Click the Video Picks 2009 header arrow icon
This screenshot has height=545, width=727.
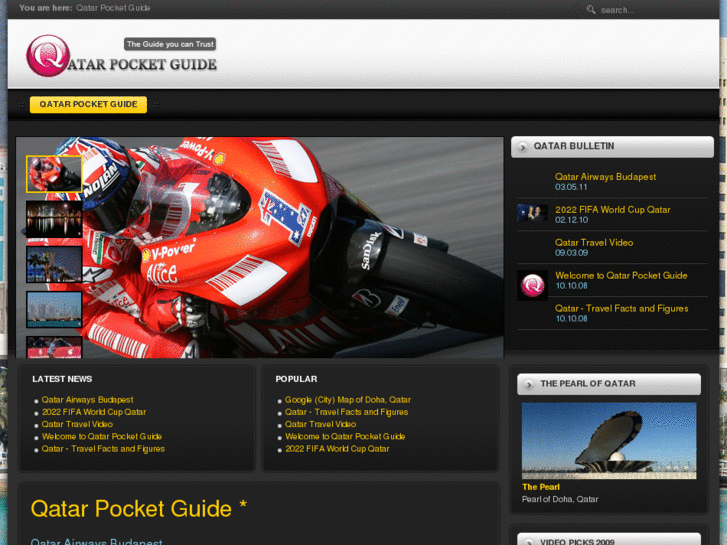point(529,542)
